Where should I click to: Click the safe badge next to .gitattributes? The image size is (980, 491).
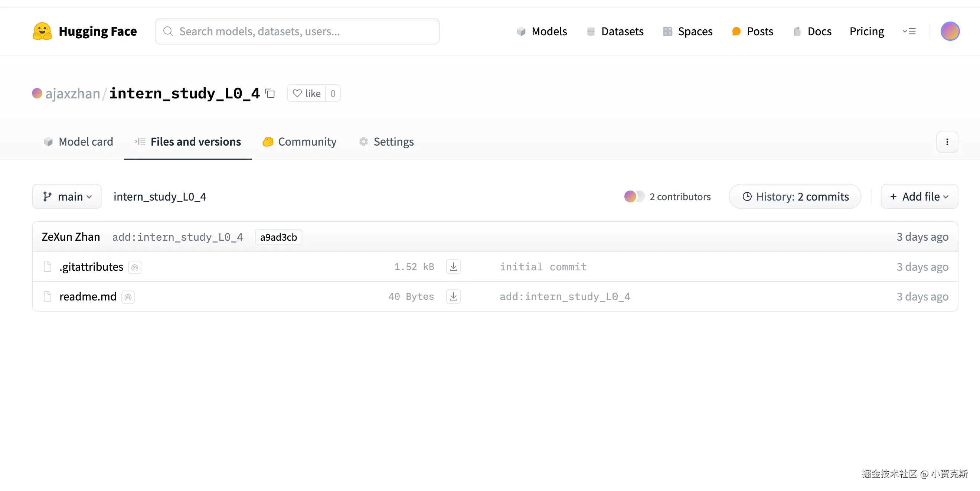click(135, 267)
